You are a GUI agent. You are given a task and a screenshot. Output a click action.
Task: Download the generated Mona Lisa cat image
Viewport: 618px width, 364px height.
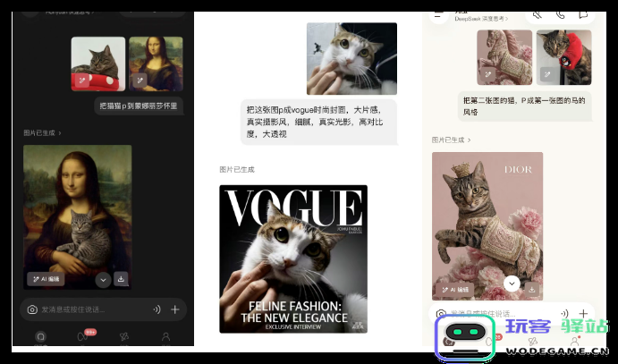coord(121,278)
